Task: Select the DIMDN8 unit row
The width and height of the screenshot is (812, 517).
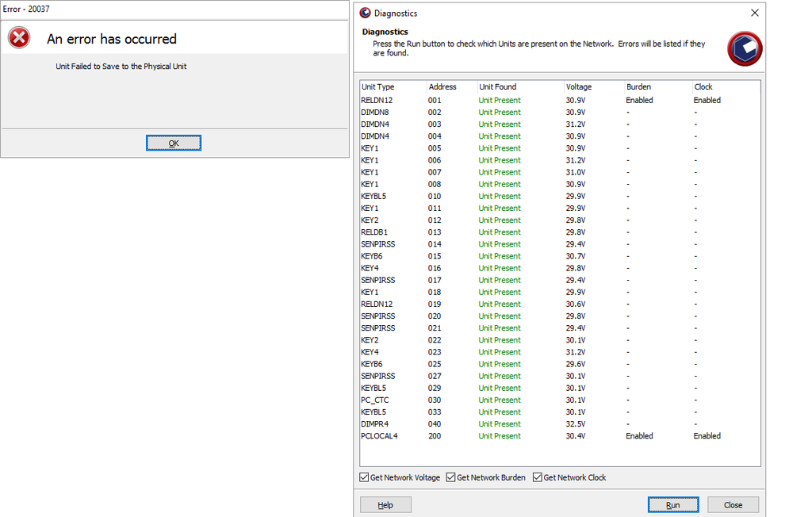Action: pos(560,112)
